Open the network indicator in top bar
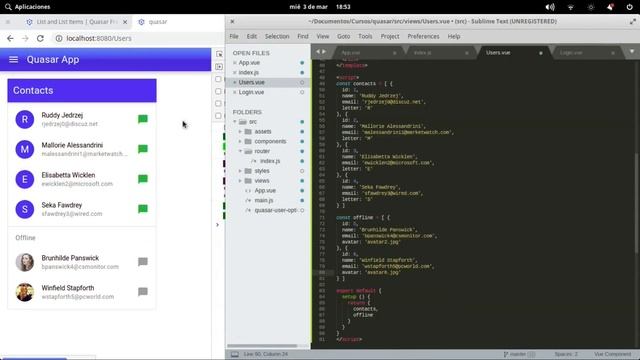Screen dimensions: 640x360 pos(571,7)
